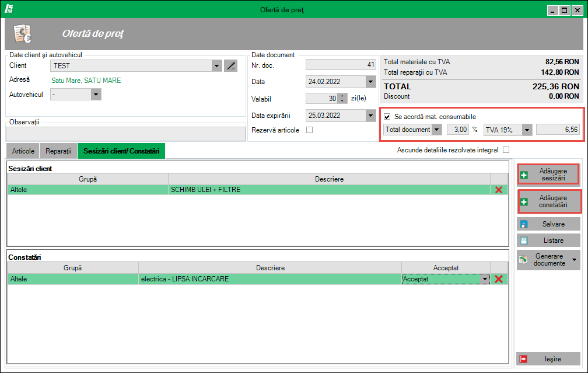
Task: Select the 'Sesizări client/ Constatări' tab
Action: click(121, 151)
